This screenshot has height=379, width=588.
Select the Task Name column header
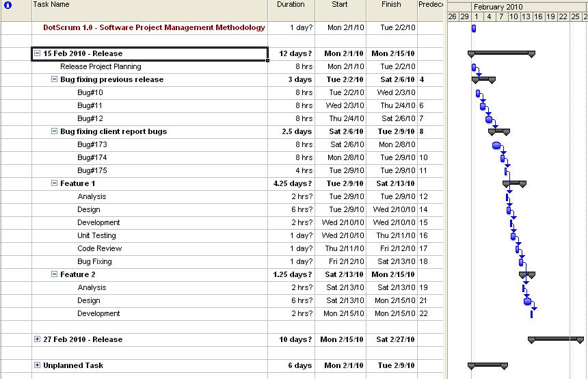[x=150, y=10]
